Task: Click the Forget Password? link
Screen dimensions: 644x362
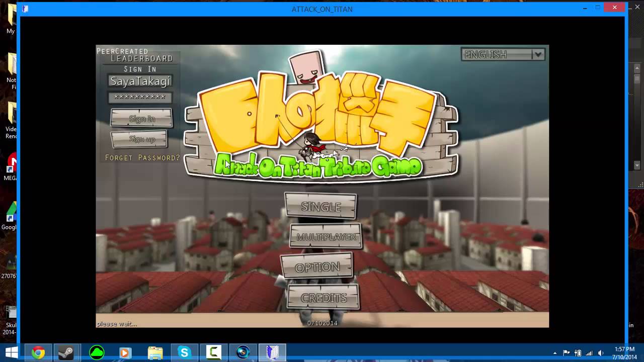Action: tap(142, 158)
